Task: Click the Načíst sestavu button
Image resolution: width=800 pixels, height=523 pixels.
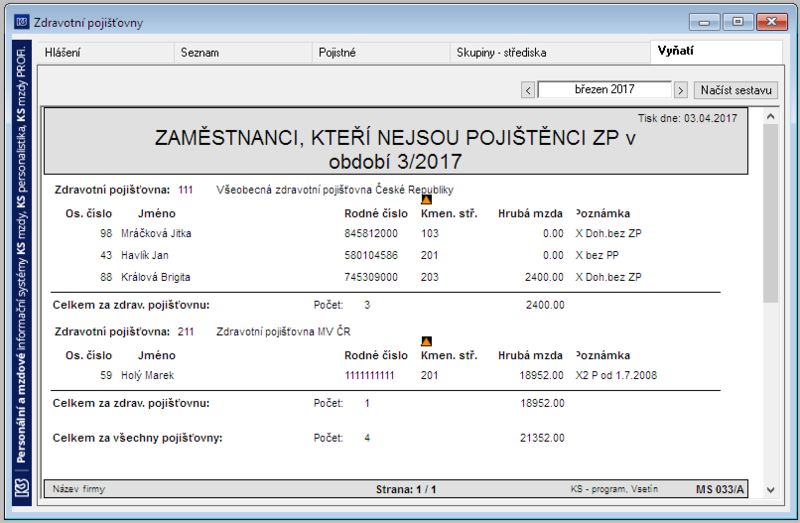Action: pyautogui.click(x=736, y=90)
